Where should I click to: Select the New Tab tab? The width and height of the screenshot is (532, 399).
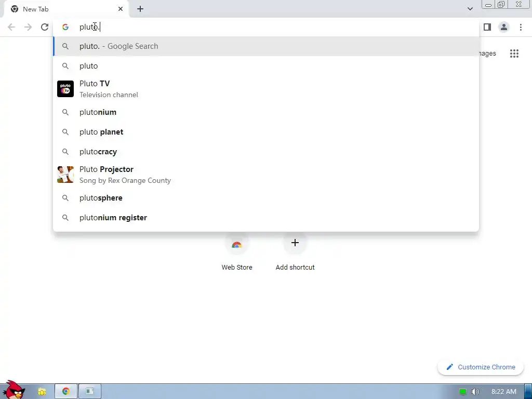[66, 9]
